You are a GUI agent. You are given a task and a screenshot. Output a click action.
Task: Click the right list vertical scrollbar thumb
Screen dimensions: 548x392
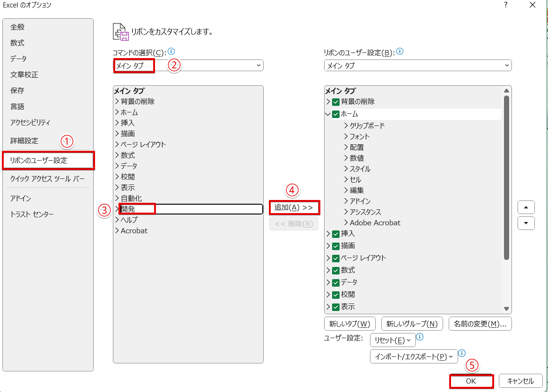coord(506,178)
